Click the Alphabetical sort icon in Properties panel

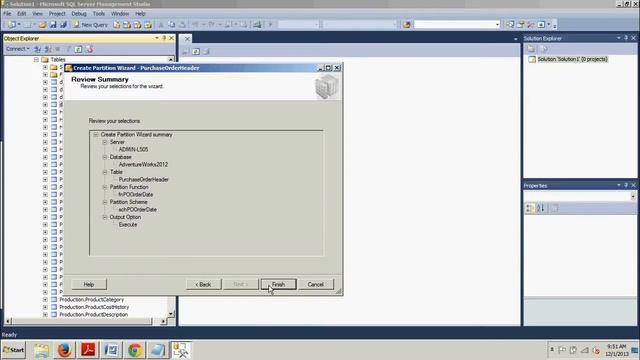[x=540, y=208]
